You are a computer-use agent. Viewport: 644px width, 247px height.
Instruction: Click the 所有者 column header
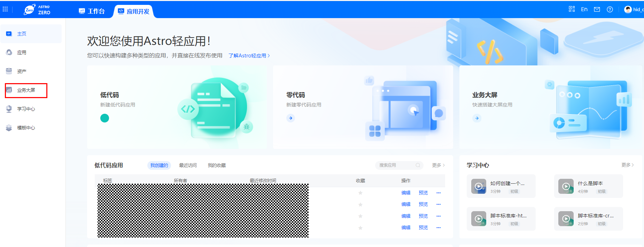[180, 181]
